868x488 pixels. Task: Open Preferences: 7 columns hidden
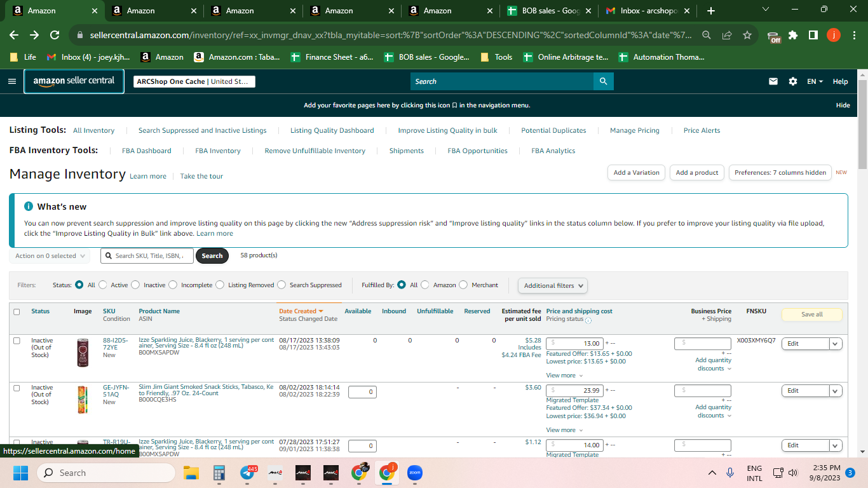click(x=780, y=172)
